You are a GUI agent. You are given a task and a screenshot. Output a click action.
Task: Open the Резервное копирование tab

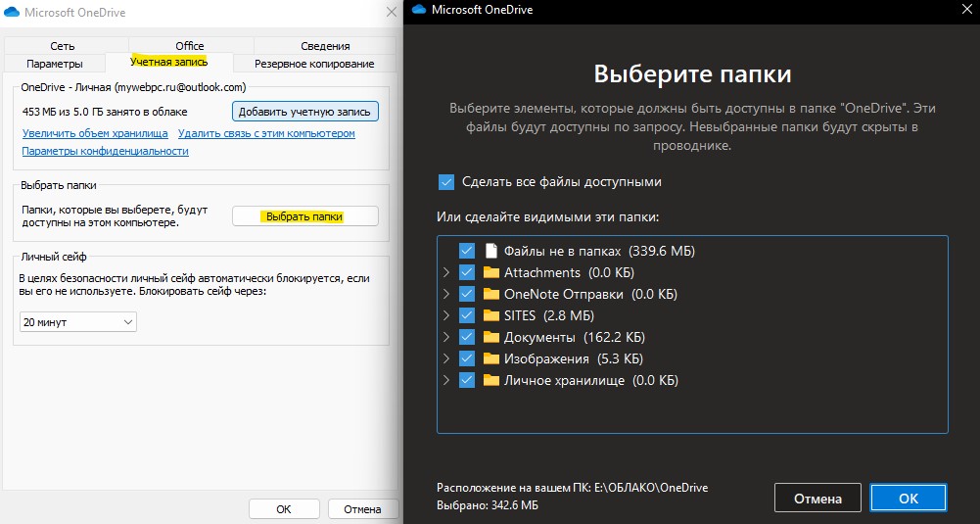tap(314, 64)
